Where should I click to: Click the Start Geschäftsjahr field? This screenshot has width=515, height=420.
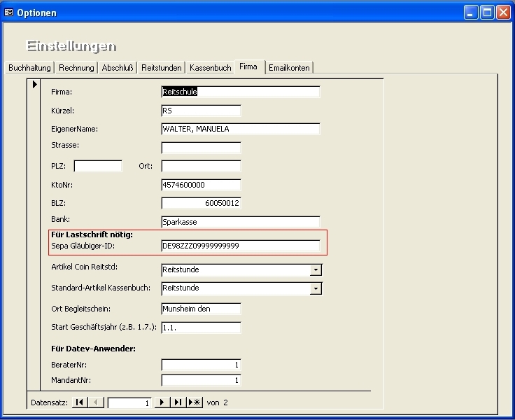click(201, 328)
